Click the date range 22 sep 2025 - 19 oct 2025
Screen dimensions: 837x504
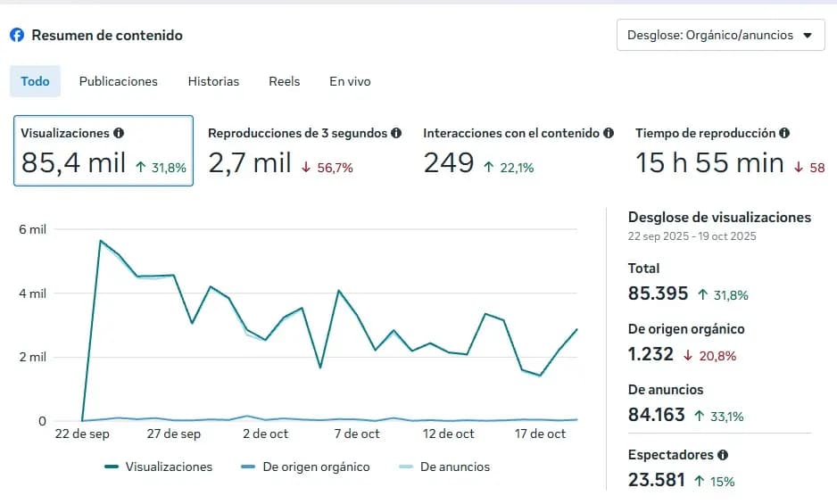coord(692,236)
